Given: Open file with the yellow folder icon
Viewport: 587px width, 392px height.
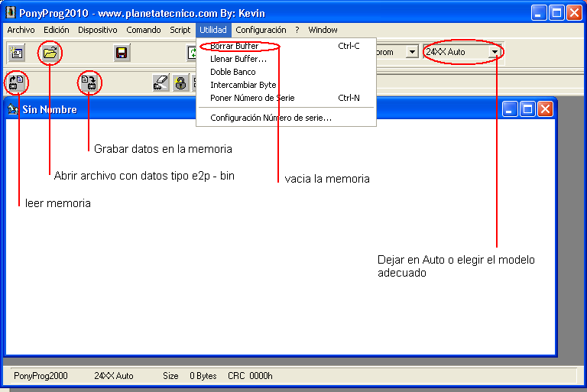Looking at the screenshot, I should (50, 53).
